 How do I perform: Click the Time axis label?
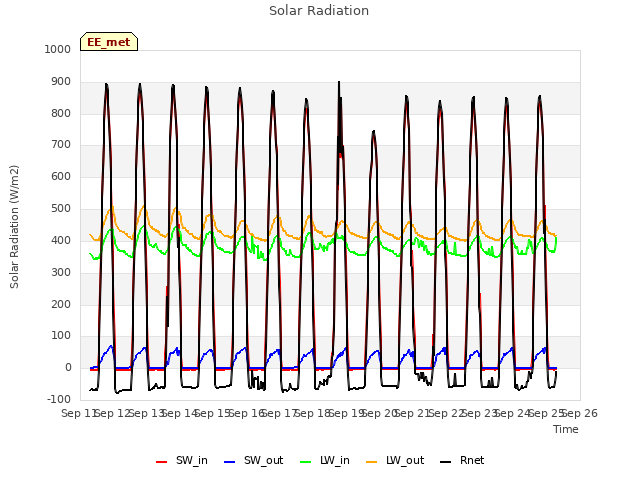click(x=566, y=429)
